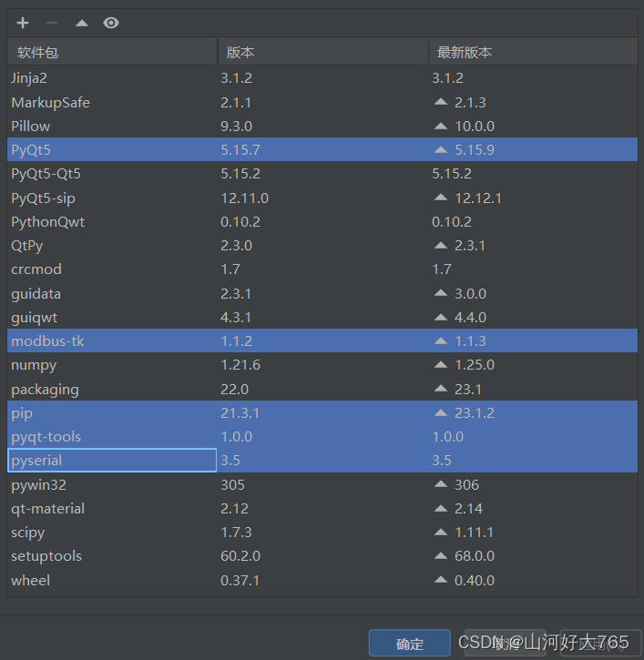Click upgrade arrow beside pywin32 306
The image size is (644, 660).
[441, 484]
